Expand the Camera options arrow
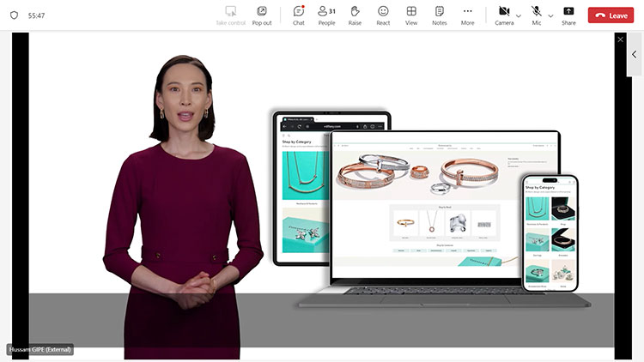Image resolution: width=644 pixels, height=362 pixels. pos(519,15)
